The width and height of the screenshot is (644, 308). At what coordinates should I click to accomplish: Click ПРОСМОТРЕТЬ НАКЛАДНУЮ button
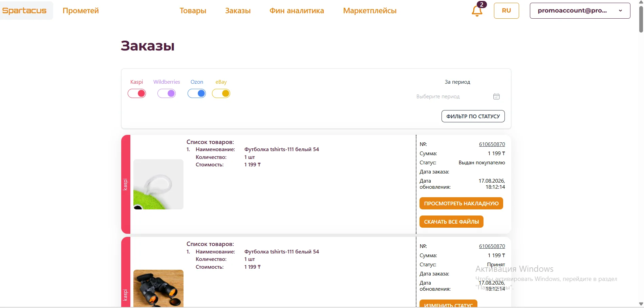tap(461, 203)
